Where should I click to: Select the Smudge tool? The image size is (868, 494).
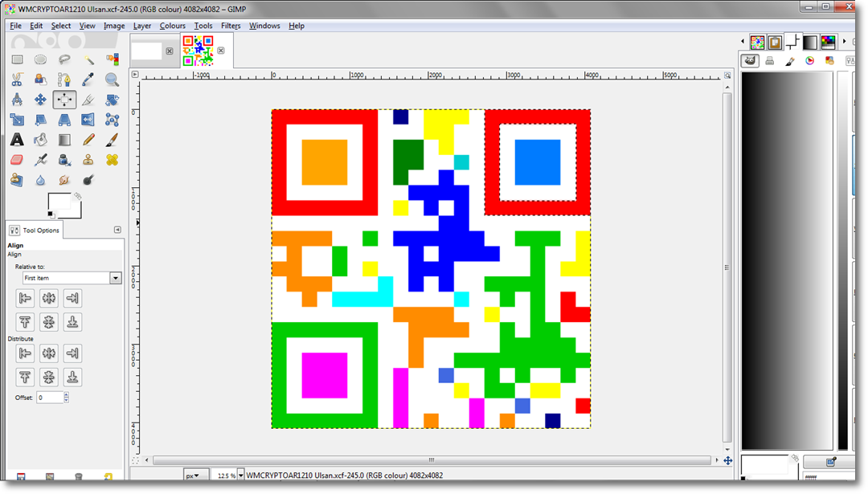coord(64,180)
